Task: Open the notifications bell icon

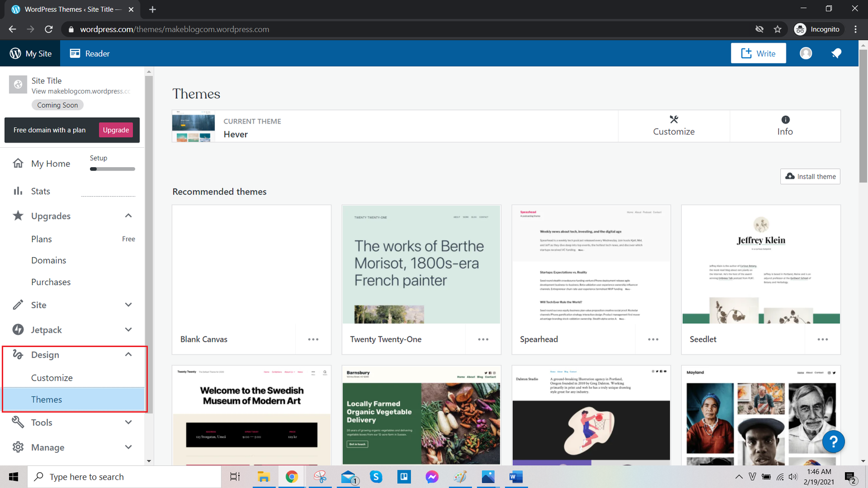Action: (x=836, y=53)
